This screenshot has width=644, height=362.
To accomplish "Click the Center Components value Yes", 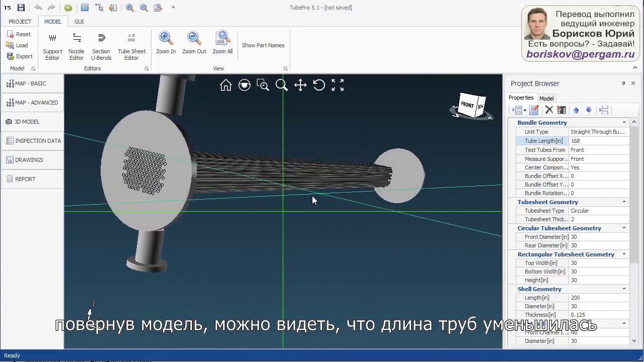I will (x=599, y=167).
